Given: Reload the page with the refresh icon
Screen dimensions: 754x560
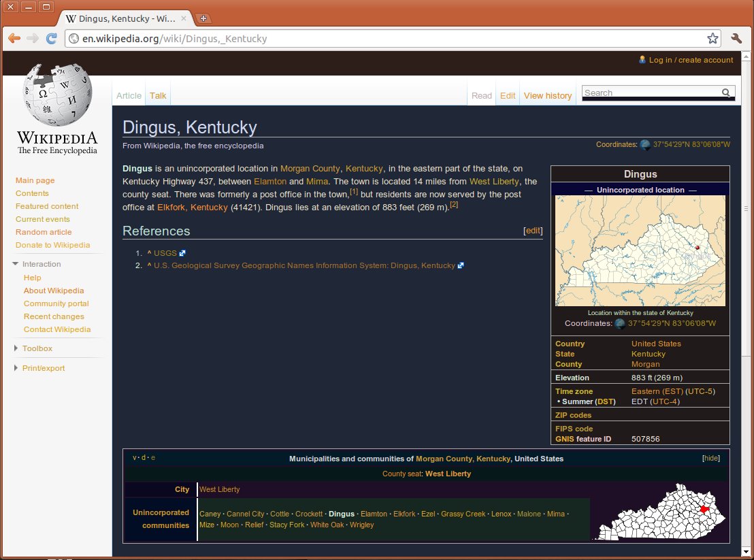Looking at the screenshot, I should point(52,39).
